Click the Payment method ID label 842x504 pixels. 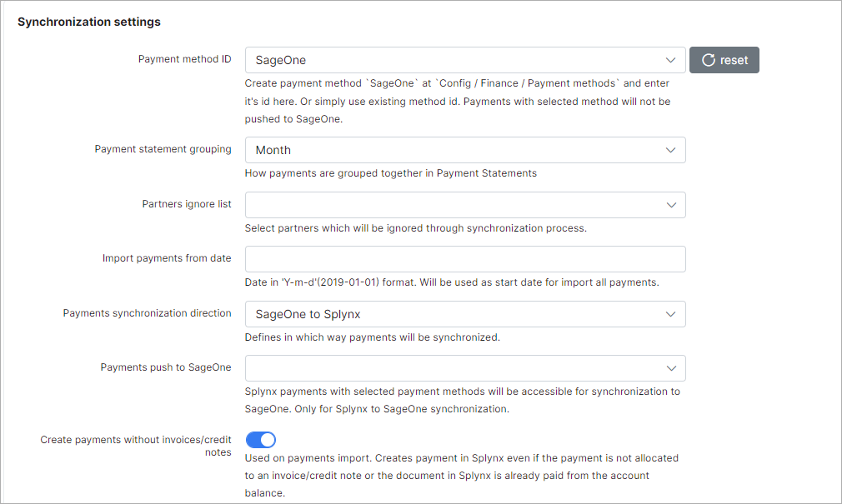(184, 60)
